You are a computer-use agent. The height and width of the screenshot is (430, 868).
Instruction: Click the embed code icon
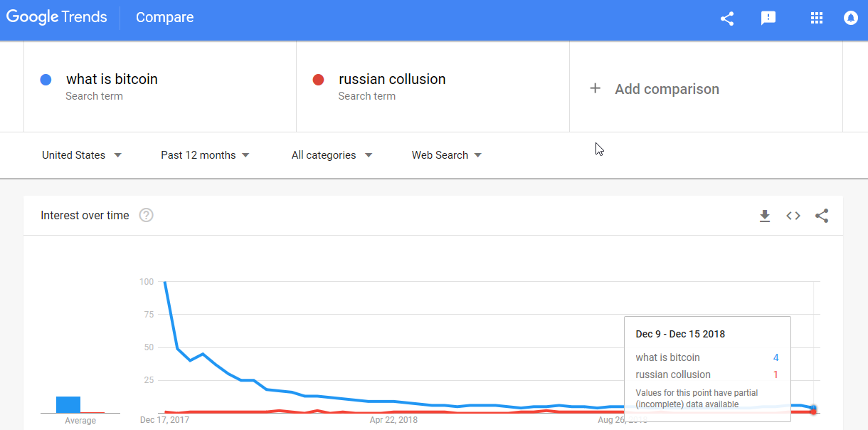(x=793, y=216)
